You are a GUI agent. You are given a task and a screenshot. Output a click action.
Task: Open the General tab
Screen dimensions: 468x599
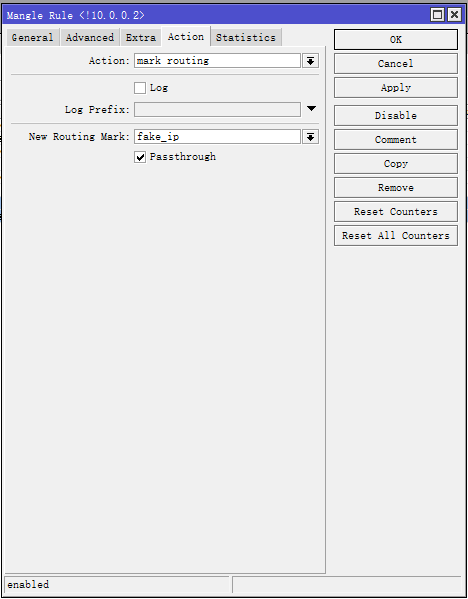32,37
